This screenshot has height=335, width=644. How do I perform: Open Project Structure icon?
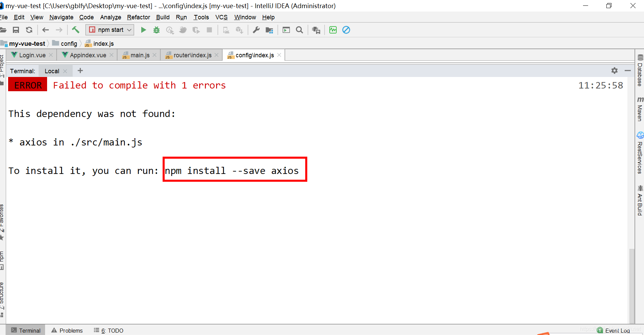[x=269, y=30]
